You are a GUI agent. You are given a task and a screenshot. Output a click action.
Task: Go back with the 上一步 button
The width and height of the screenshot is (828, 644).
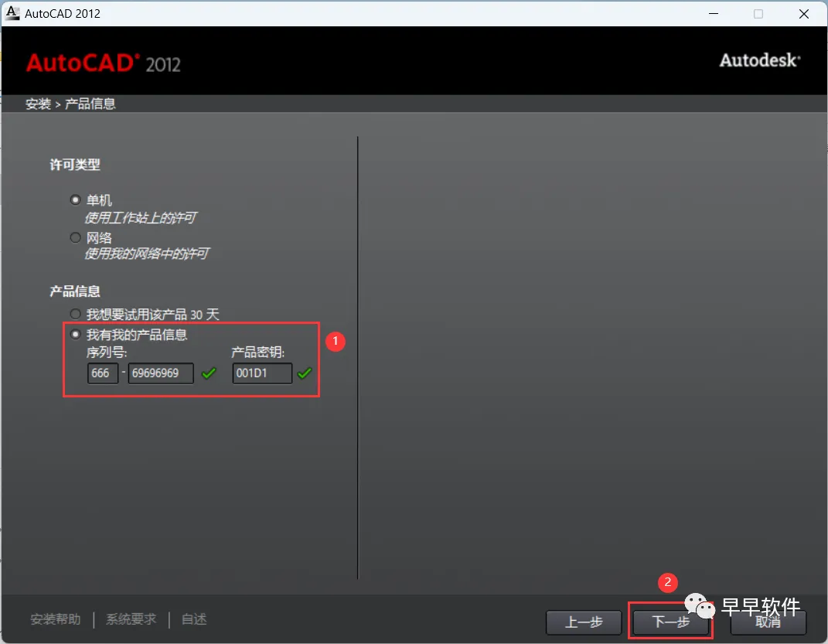point(584,622)
